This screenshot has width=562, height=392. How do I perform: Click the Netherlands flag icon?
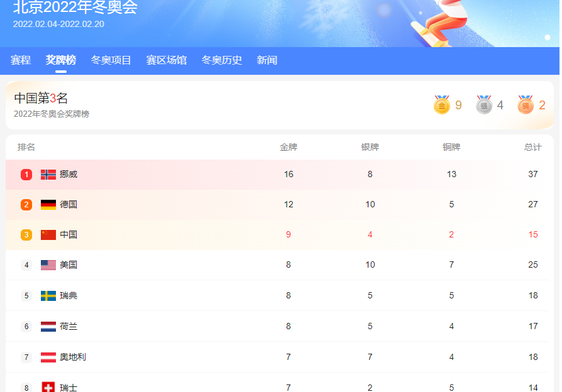click(48, 327)
